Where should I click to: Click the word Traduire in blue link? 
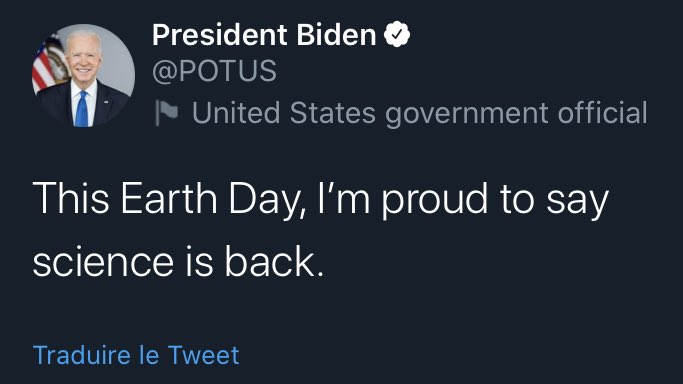tap(81, 355)
